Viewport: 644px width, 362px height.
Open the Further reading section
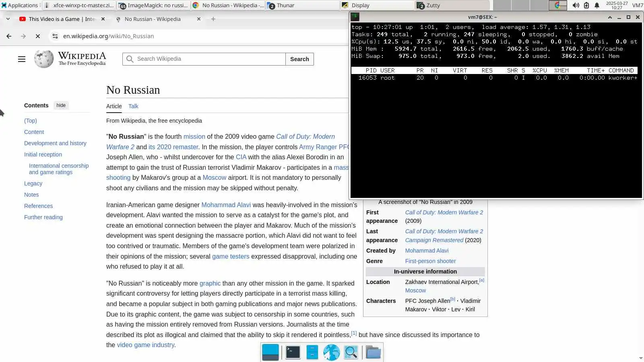point(43,217)
